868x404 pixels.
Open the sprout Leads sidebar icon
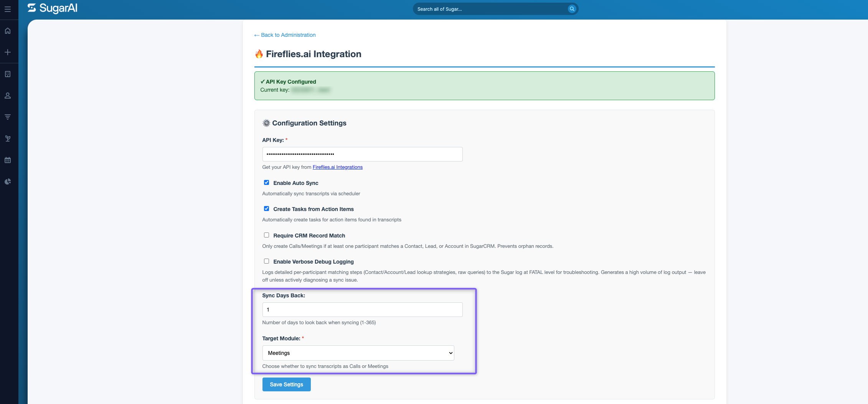(x=8, y=139)
